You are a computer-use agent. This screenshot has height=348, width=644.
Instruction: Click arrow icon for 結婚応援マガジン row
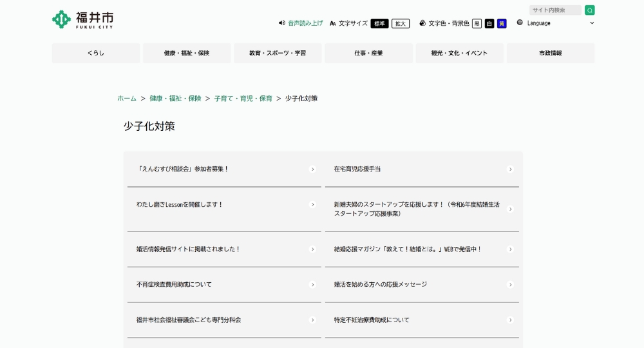tap(510, 249)
